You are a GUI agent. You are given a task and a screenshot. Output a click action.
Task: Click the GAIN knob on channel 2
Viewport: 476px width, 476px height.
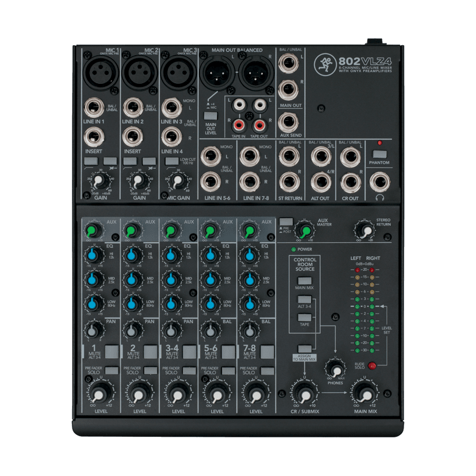[x=138, y=181]
